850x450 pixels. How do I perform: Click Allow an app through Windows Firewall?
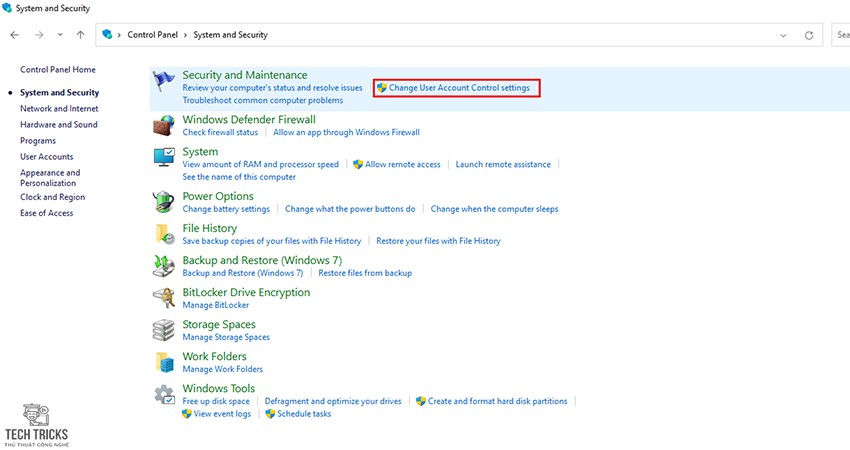click(346, 132)
